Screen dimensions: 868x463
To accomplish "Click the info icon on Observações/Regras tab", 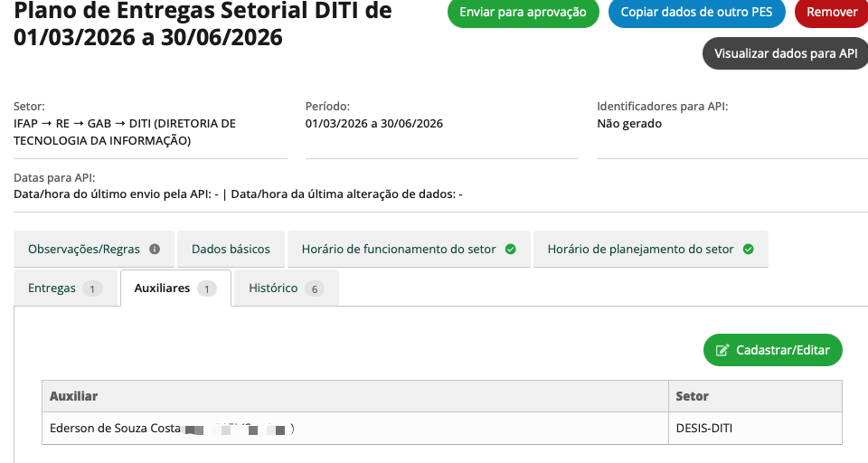I will 155,250.
